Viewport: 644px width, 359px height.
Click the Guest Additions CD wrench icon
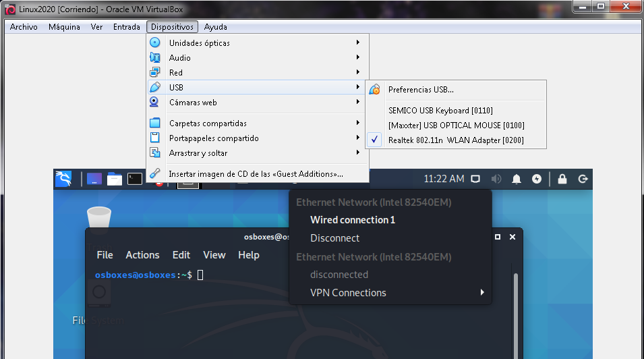[155, 173]
